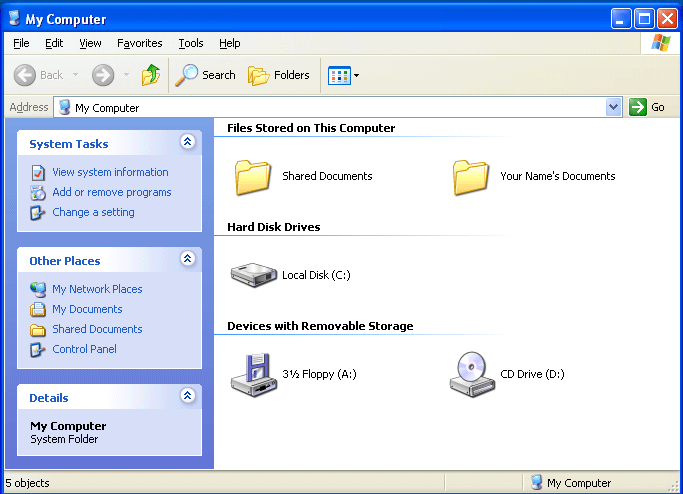The image size is (683, 494).
Task: Open the Address bar dropdown arrow
Action: (x=613, y=107)
